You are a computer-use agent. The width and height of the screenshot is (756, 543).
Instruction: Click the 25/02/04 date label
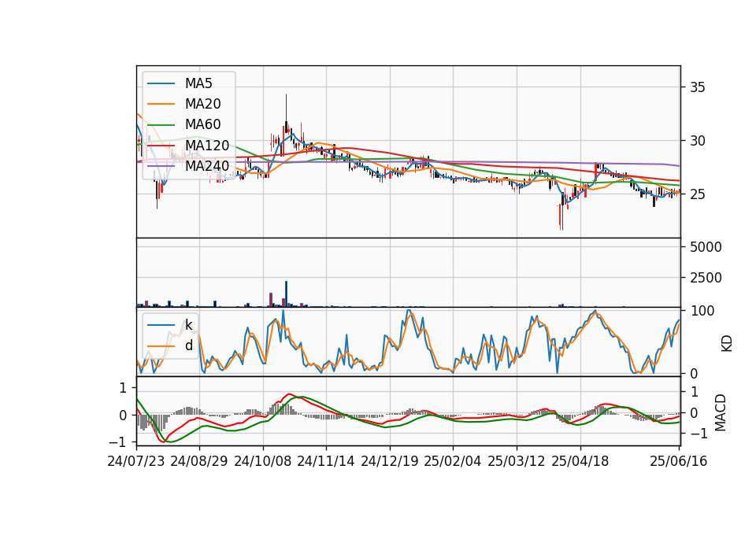(453, 461)
